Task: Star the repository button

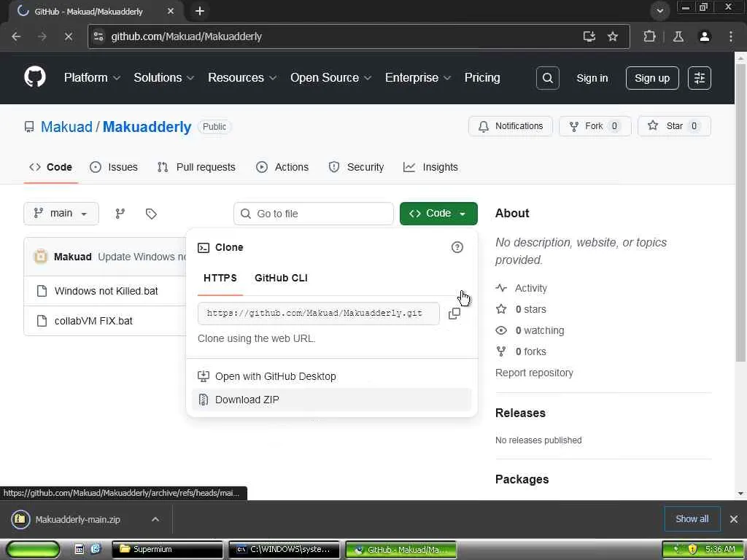Action: [x=674, y=126]
